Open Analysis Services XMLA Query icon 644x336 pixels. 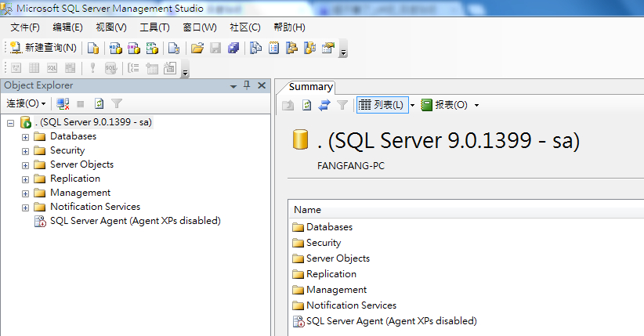(152, 48)
